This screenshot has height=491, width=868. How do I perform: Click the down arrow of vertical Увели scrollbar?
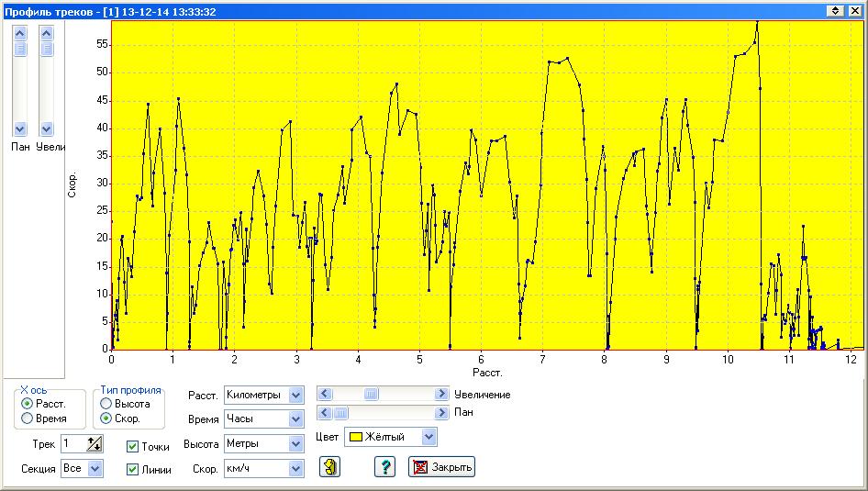pos(47,129)
